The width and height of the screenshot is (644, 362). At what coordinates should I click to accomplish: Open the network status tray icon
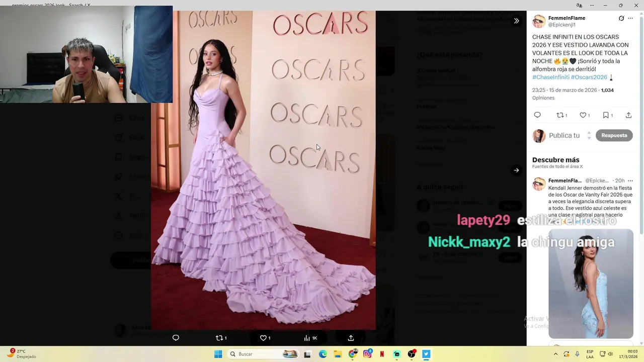pyautogui.click(x=602, y=354)
